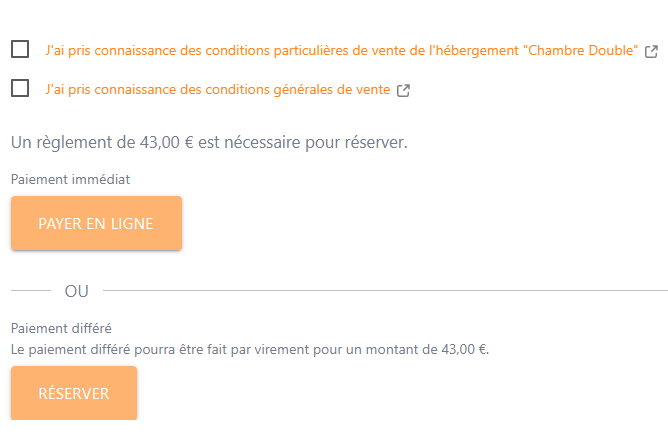Image resolution: width=668 pixels, height=436 pixels.
Task: Click the divider line right of "OU"
Action: coord(385,291)
